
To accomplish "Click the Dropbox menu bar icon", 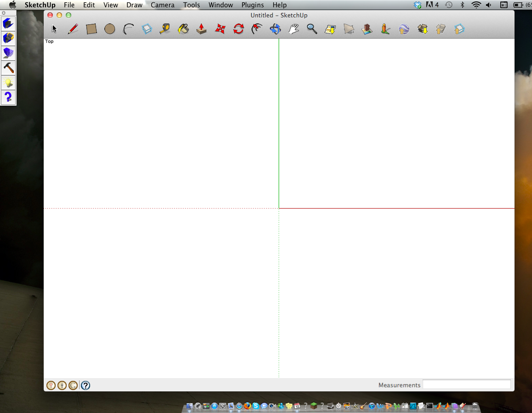I will pyautogui.click(x=418, y=5).
